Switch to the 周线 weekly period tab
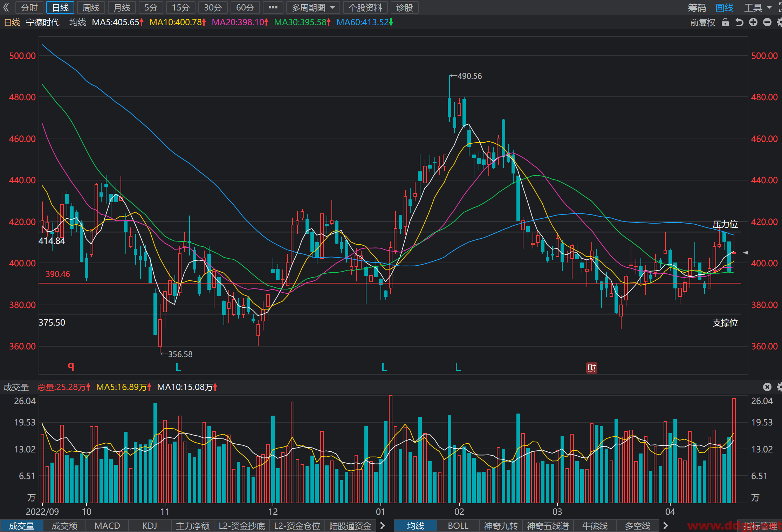The image size is (782, 532). coord(91,7)
